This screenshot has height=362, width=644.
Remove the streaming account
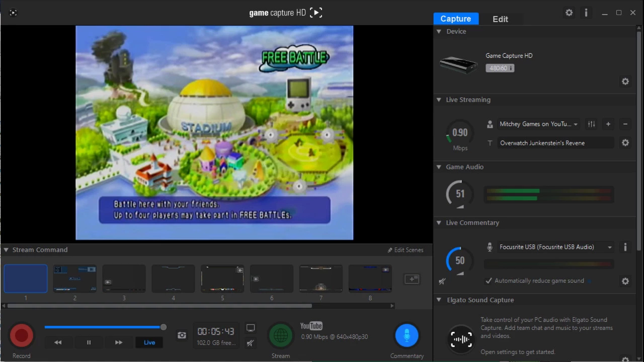(625, 124)
